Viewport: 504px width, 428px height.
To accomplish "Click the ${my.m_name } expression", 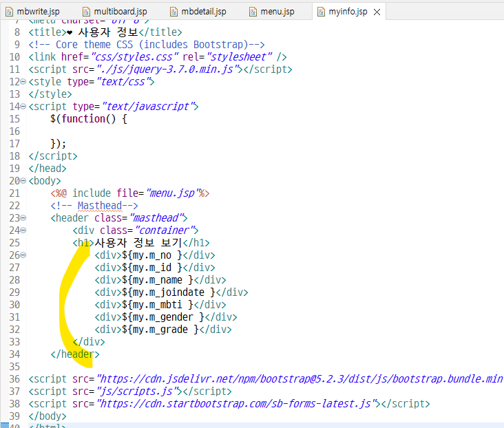I will click(x=158, y=280).
